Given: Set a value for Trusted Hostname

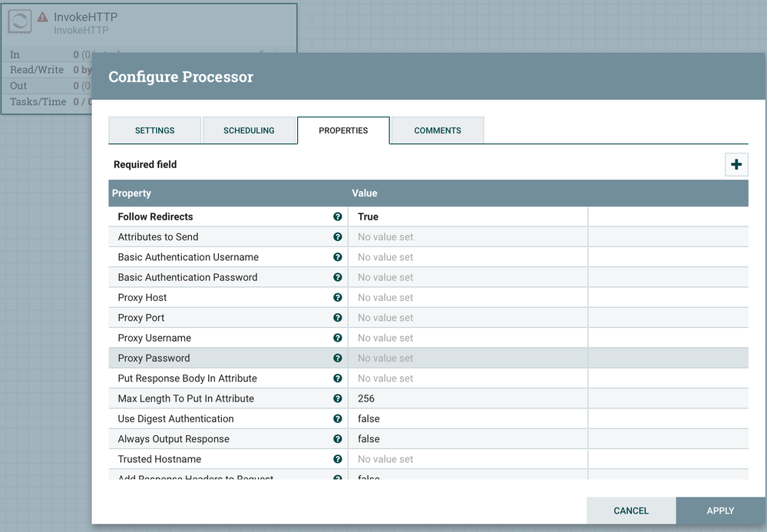Looking at the screenshot, I should (x=468, y=459).
